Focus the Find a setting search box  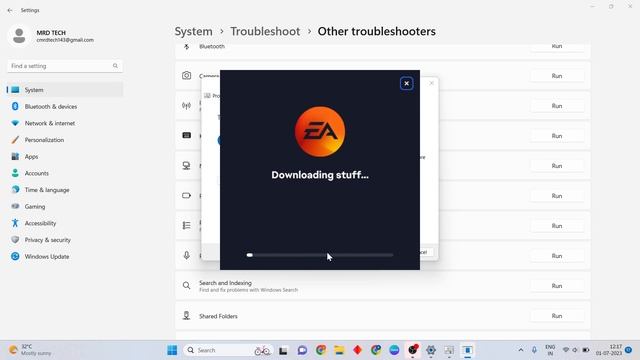[64, 66]
